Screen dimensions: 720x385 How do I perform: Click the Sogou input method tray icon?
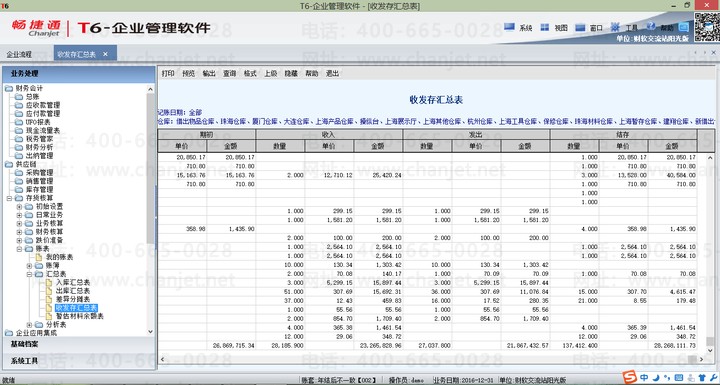[631, 377]
